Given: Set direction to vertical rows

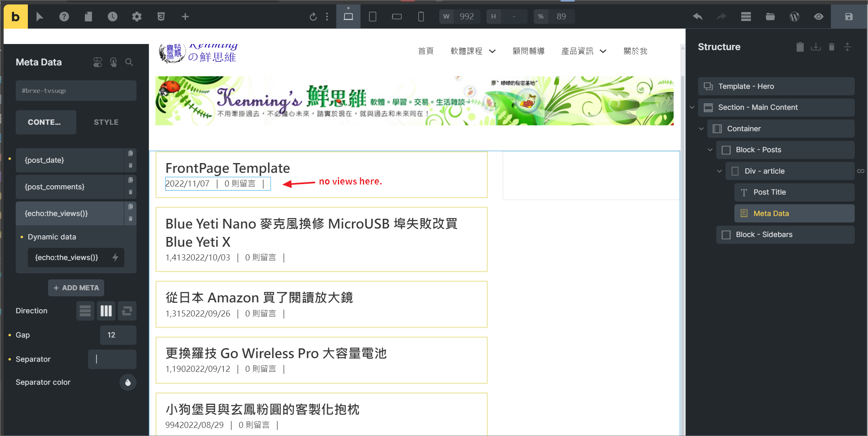Looking at the screenshot, I should [x=85, y=311].
